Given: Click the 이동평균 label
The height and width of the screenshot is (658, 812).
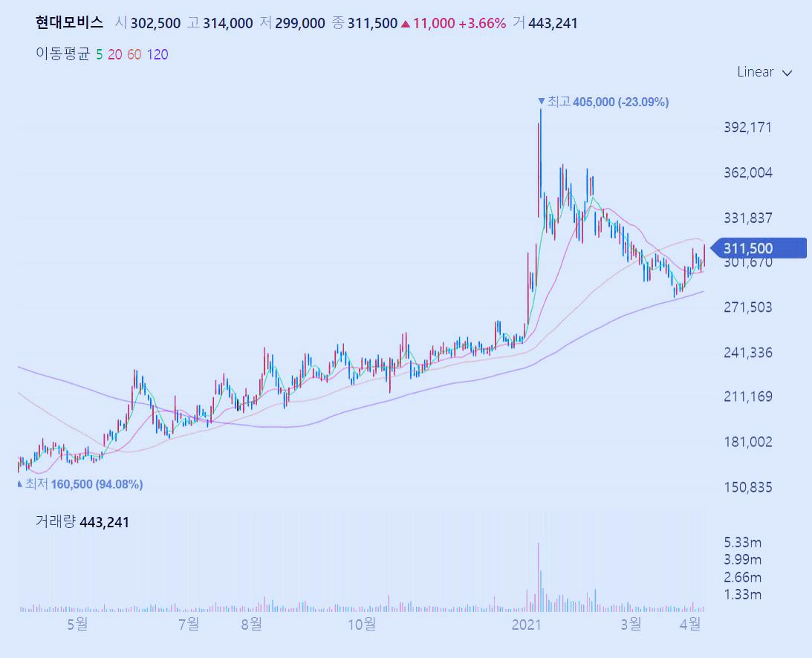Looking at the screenshot, I should [x=62, y=53].
